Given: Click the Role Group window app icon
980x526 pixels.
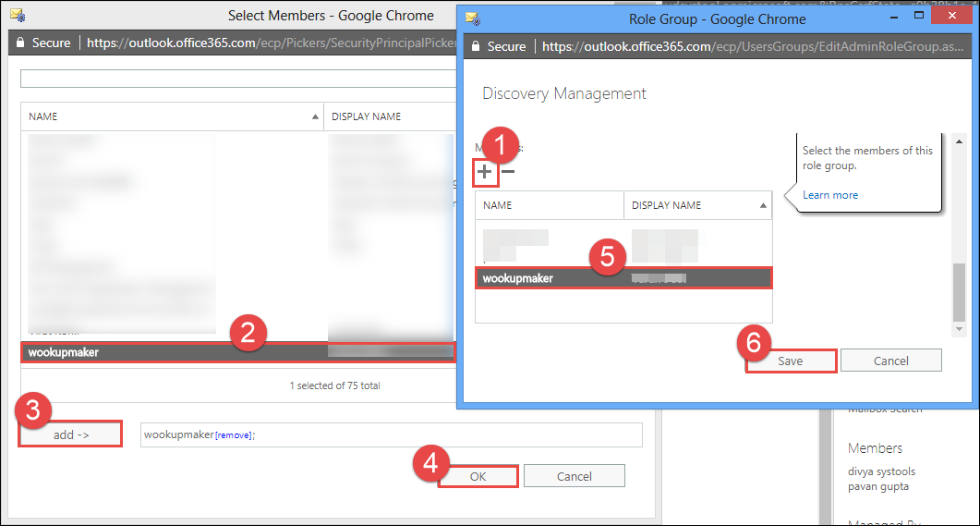Looking at the screenshot, I should 473,18.
